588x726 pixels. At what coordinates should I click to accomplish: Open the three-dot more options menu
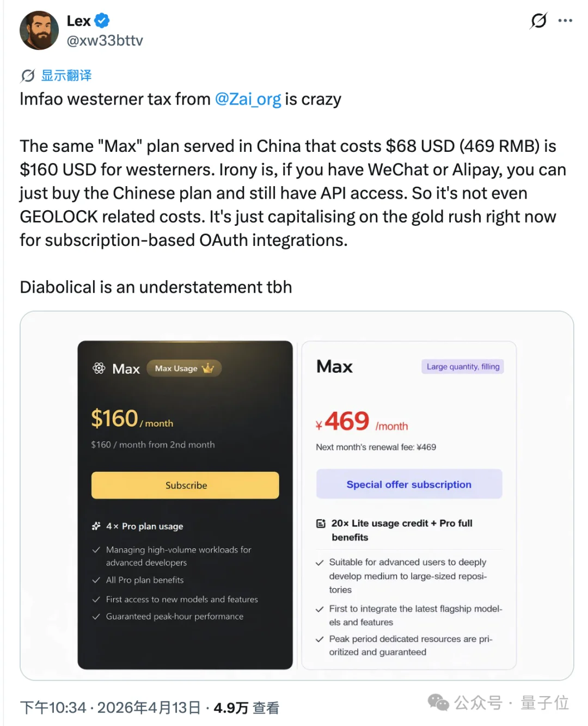[x=565, y=21]
